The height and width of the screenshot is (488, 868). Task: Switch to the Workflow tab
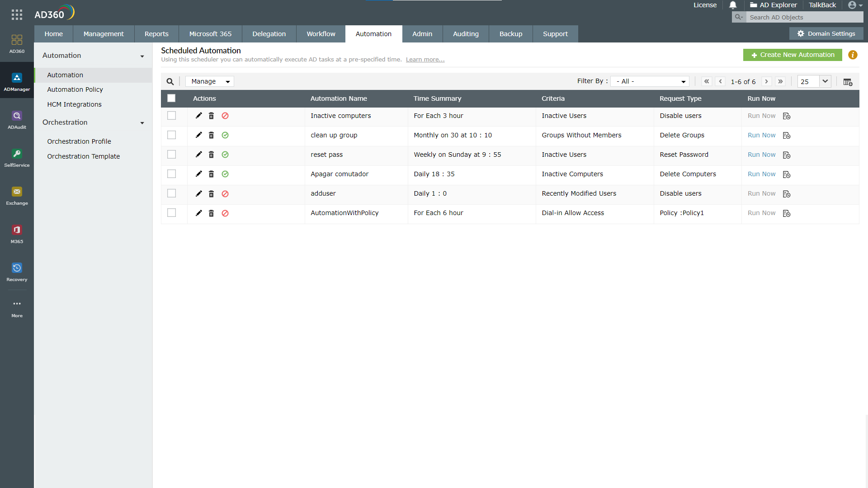pos(321,34)
